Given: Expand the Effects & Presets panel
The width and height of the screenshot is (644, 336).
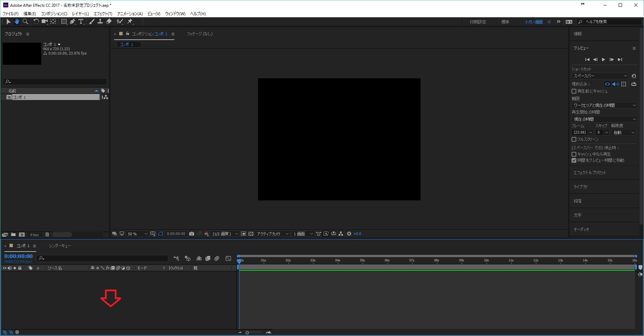Looking at the screenshot, I should pos(590,173).
